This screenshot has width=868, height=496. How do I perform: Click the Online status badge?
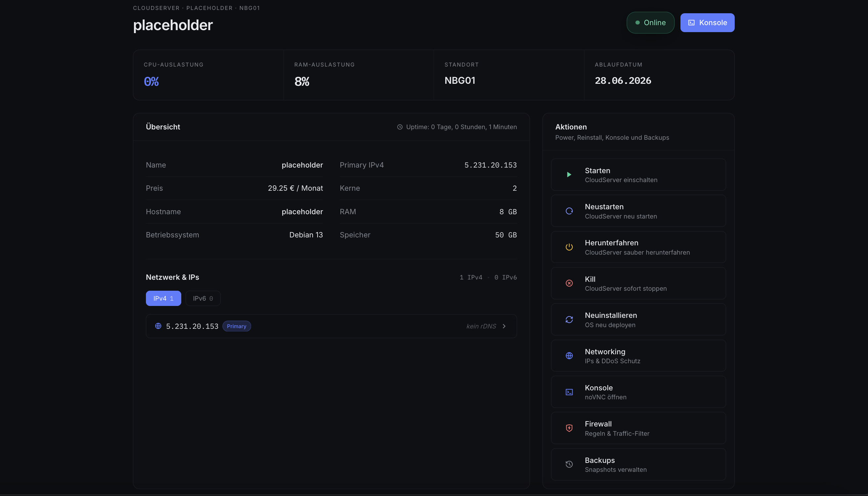pyautogui.click(x=650, y=23)
